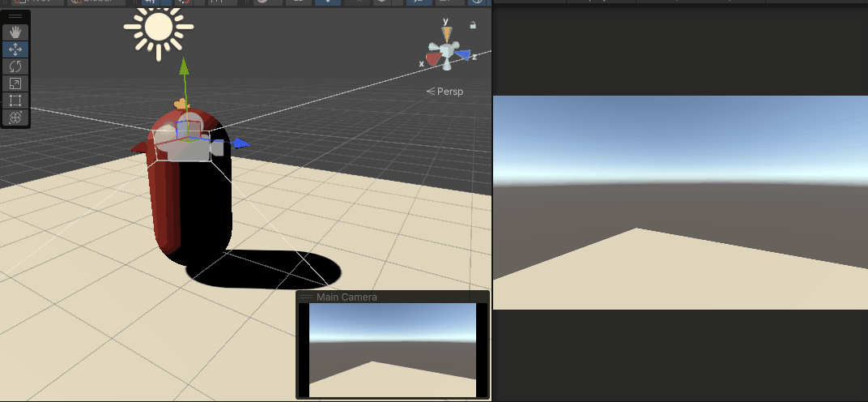This screenshot has width=868, height=402.
Task: Align view to the orientation gizmo Y cone
Action: point(446,32)
